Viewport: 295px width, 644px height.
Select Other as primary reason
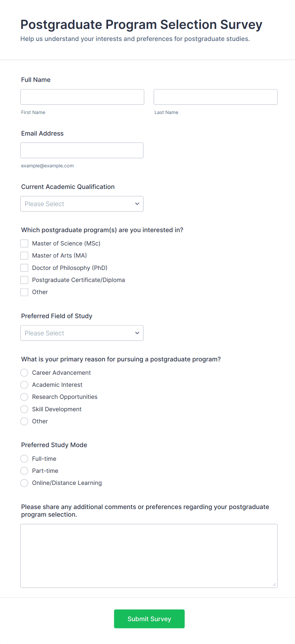tap(24, 421)
